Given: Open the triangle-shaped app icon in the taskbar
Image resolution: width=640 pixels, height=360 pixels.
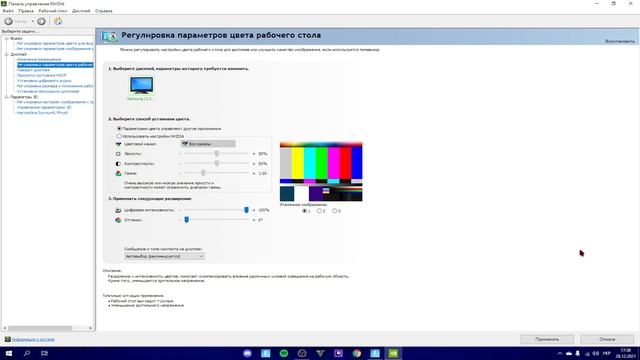Looking at the screenshot, I should (320, 353).
